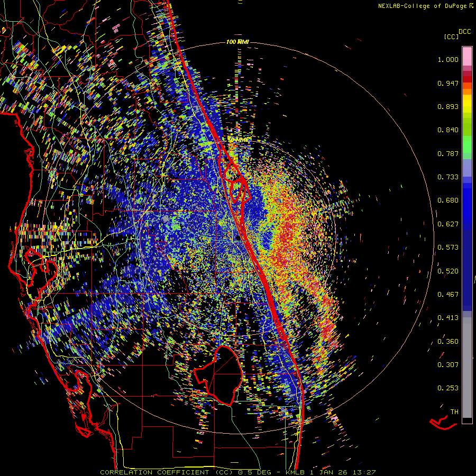Image resolution: width=476 pixels, height=476 pixels.
Task: Click the 0.307 scale value
Action: tap(448, 365)
